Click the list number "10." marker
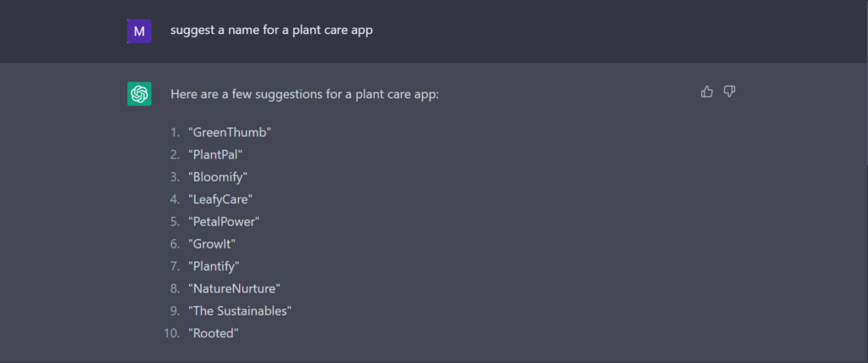 click(x=172, y=333)
